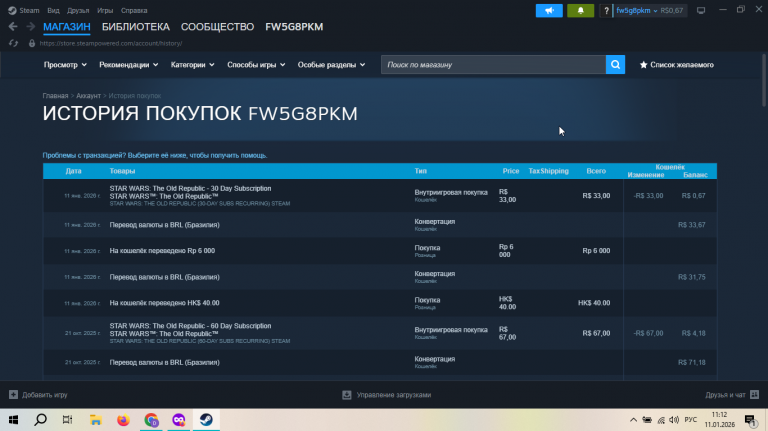Image resolution: width=768 pixels, height=431 pixels.
Task: Open the friends and chat icon
Action: (755, 395)
